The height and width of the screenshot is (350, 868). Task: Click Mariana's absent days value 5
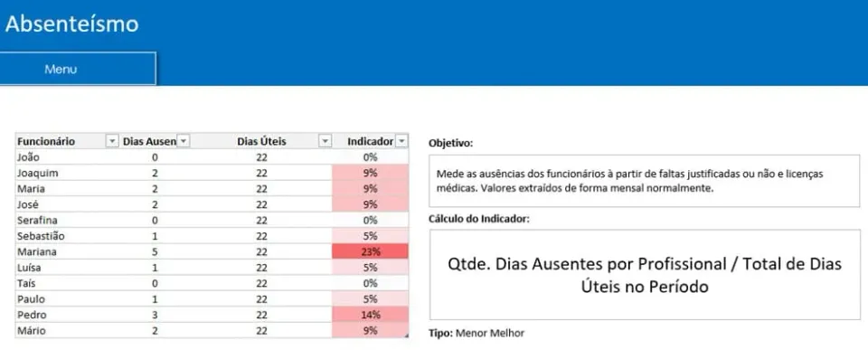pyautogui.click(x=155, y=252)
